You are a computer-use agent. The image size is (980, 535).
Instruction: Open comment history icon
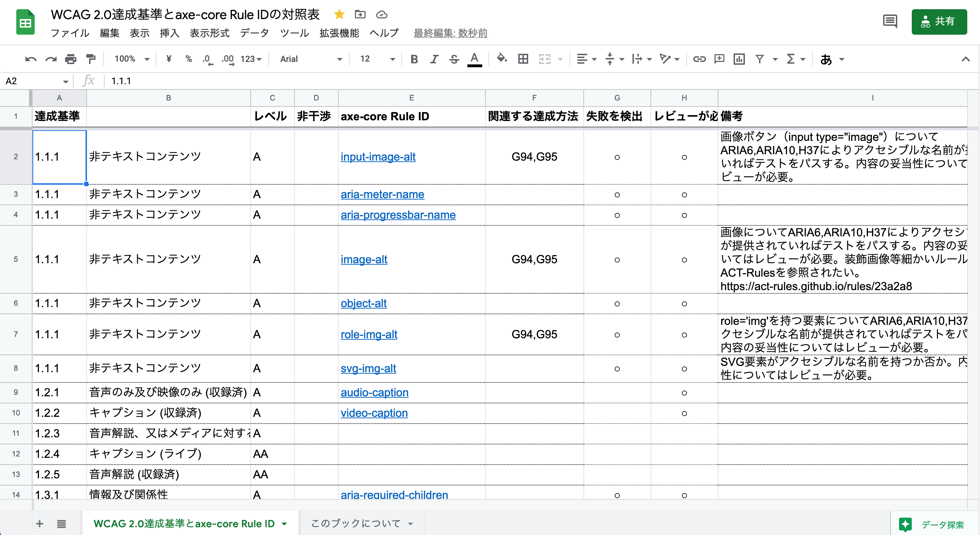[x=890, y=21]
